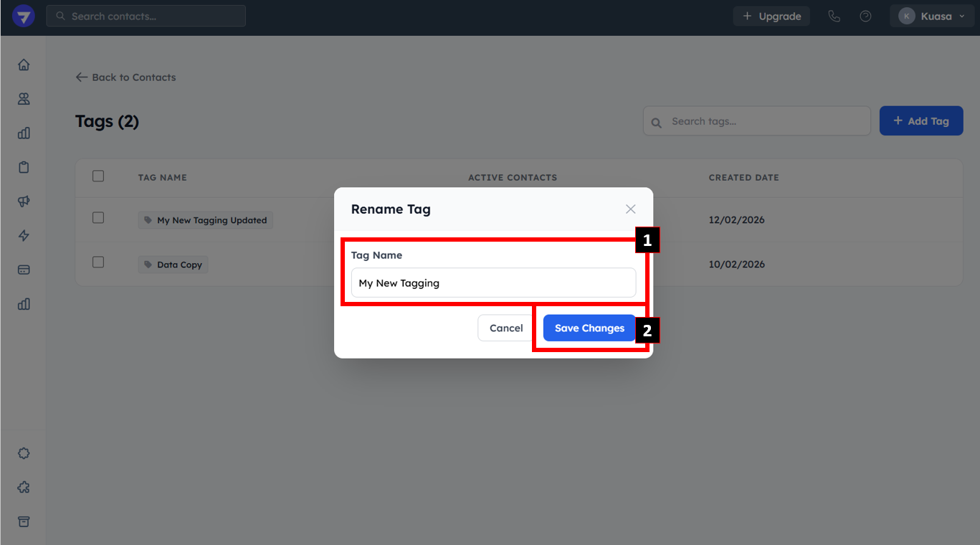Open the megaphone campaigns icon
This screenshot has width=980, height=545.
click(24, 202)
